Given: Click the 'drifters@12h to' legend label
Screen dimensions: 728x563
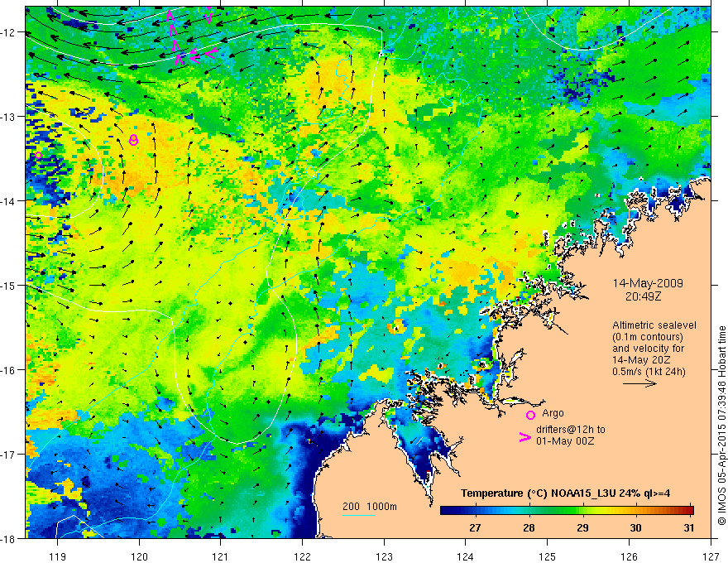Looking at the screenshot, I should coord(571,430).
